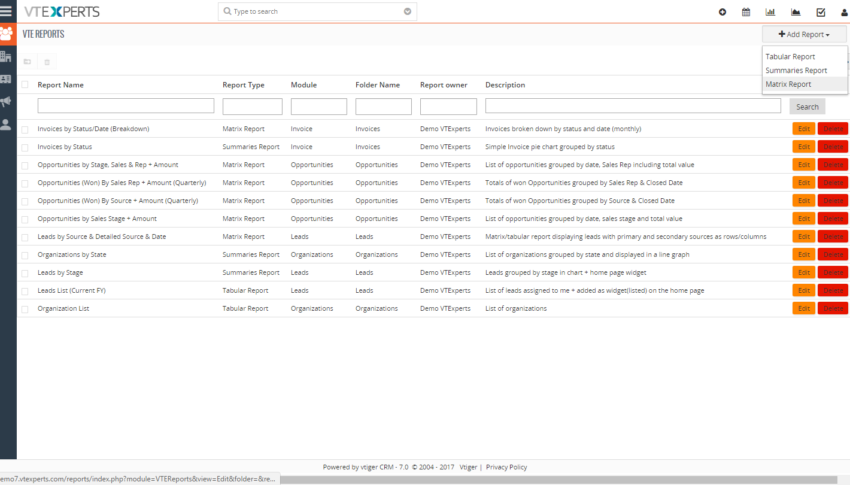The height and width of the screenshot is (485, 850).
Task: Check the Organization List row
Action: pyautogui.click(x=25, y=309)
